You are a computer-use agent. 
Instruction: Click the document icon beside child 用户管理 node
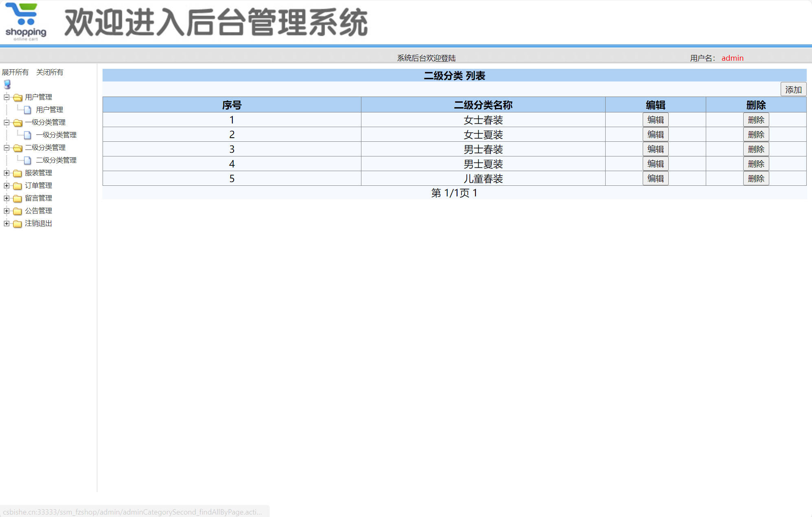click(x=27, y=109)
